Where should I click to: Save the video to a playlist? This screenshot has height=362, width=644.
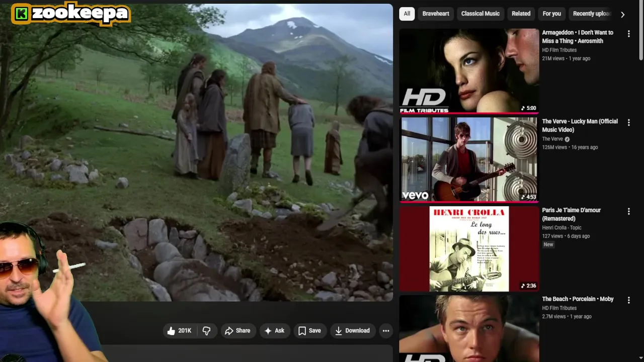tap(309, 330)
